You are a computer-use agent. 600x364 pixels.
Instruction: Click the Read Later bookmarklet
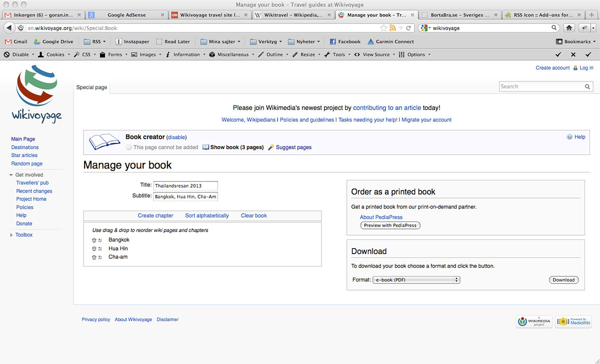(173, 41)
